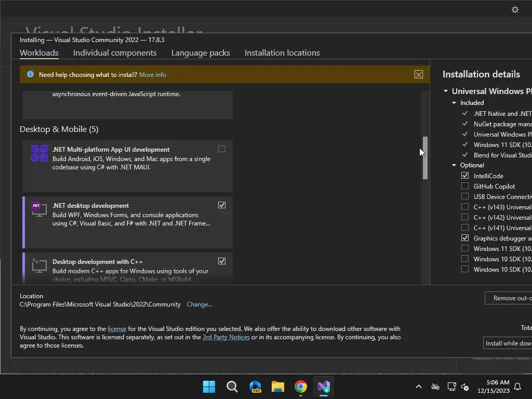Open the Windows Start menu

click(x=209, y=387)
